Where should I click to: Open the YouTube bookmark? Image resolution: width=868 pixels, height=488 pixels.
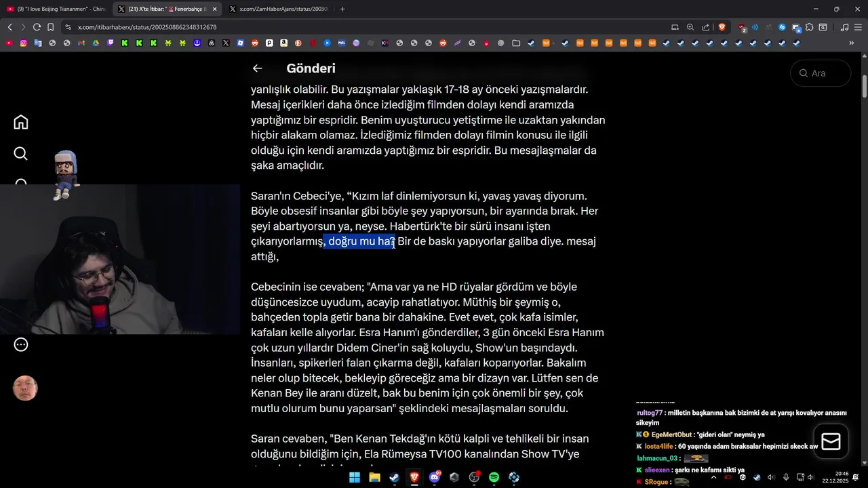[x=9, y=43]
